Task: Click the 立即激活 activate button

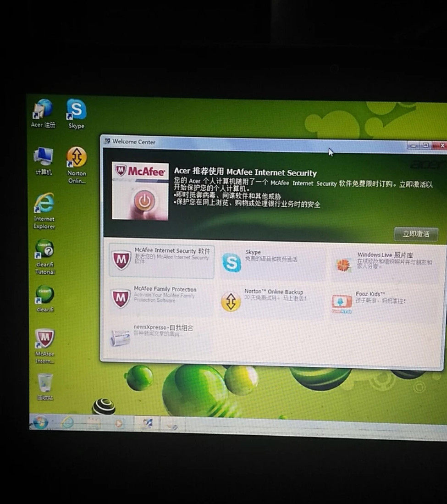Action: (x=416, y=234)
